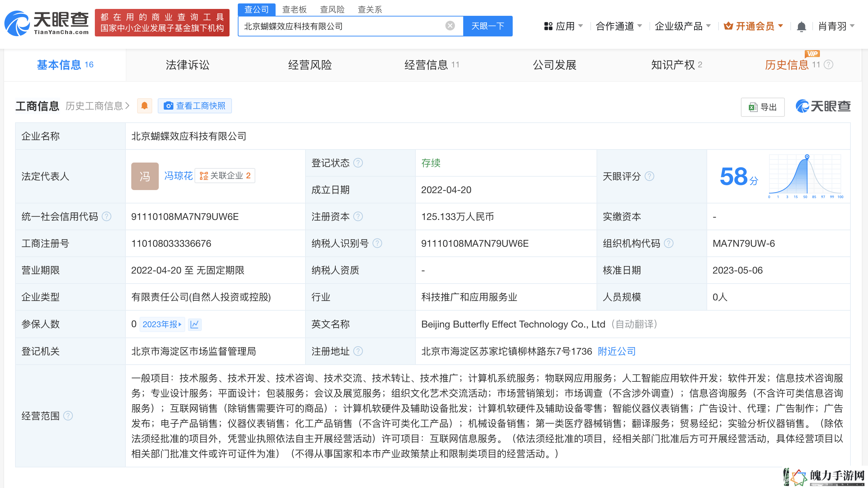Click the 天眼查 watermark logo beside 导出
The image size is (868, 488).
coord(823,107)
